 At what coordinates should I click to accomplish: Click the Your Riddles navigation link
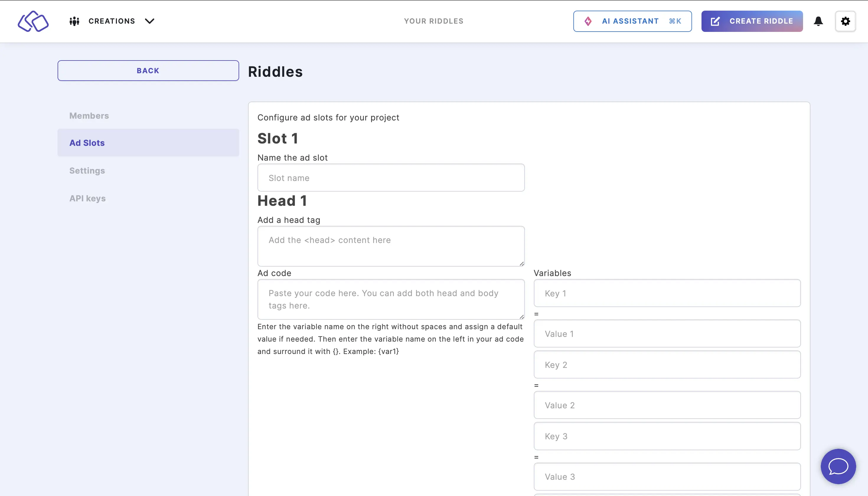[x=433, y=21]
